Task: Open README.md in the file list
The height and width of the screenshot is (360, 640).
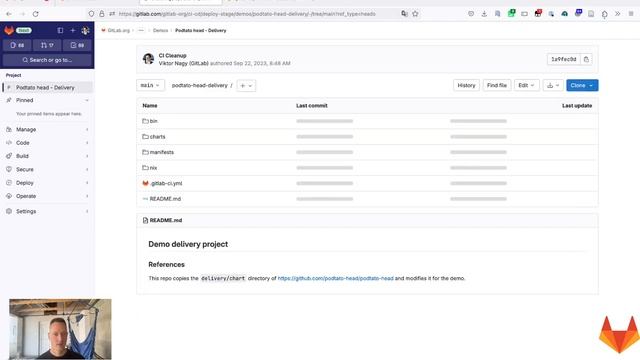Action: tap(165, 199)
